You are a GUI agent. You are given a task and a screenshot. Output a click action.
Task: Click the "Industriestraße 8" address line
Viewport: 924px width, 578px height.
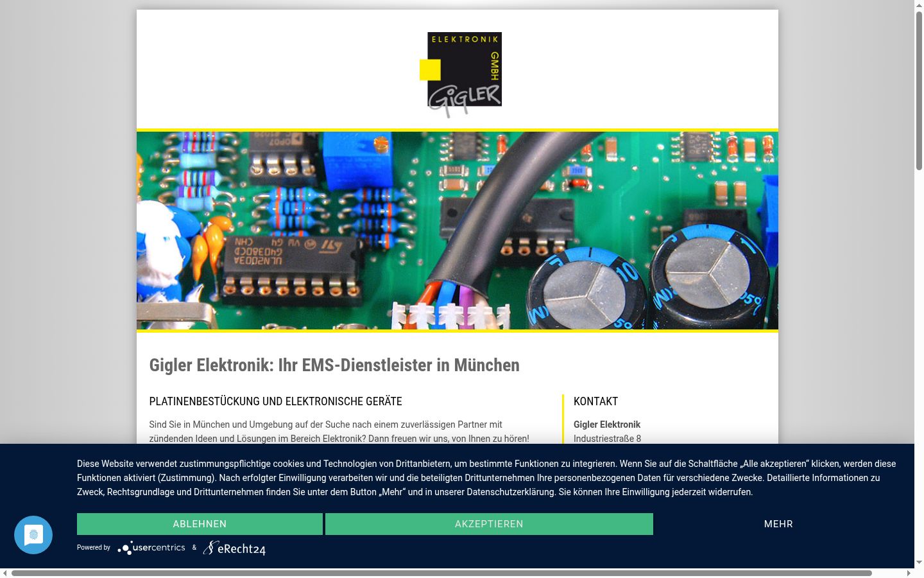click(607, 439)
